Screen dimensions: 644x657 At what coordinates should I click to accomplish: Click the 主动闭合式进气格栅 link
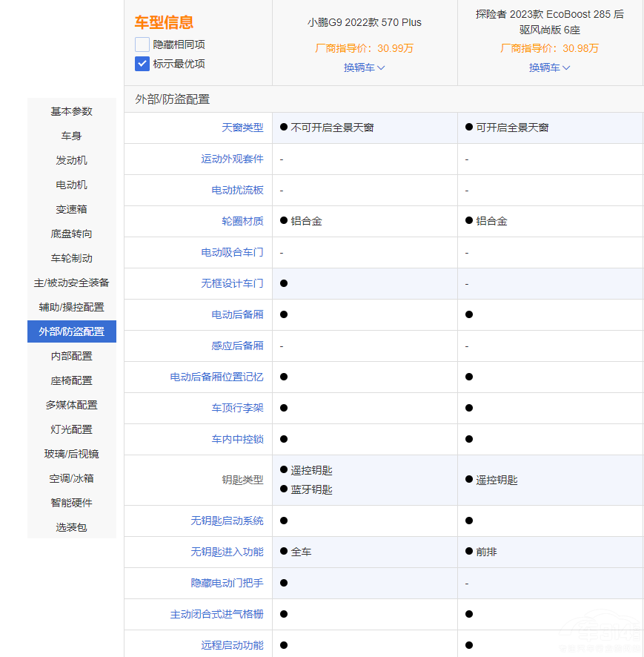coord(216,614)
